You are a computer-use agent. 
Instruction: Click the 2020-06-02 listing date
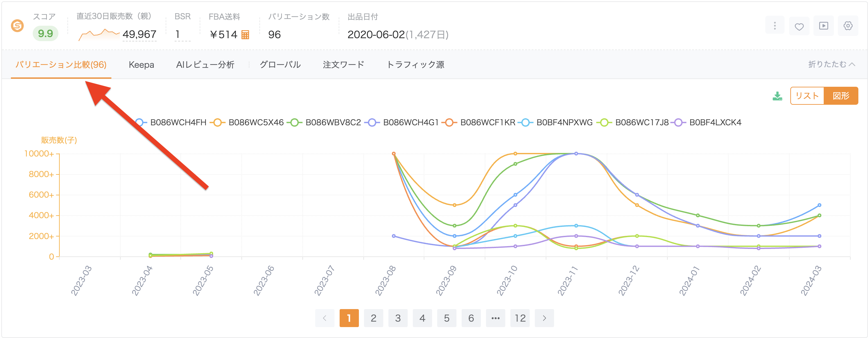[376, 34]
